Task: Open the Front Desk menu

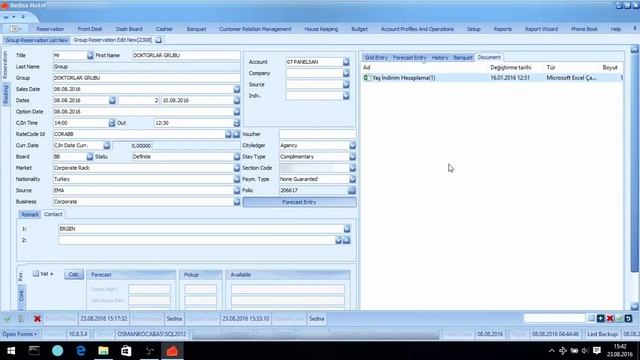Action: [x=90, y=29]
